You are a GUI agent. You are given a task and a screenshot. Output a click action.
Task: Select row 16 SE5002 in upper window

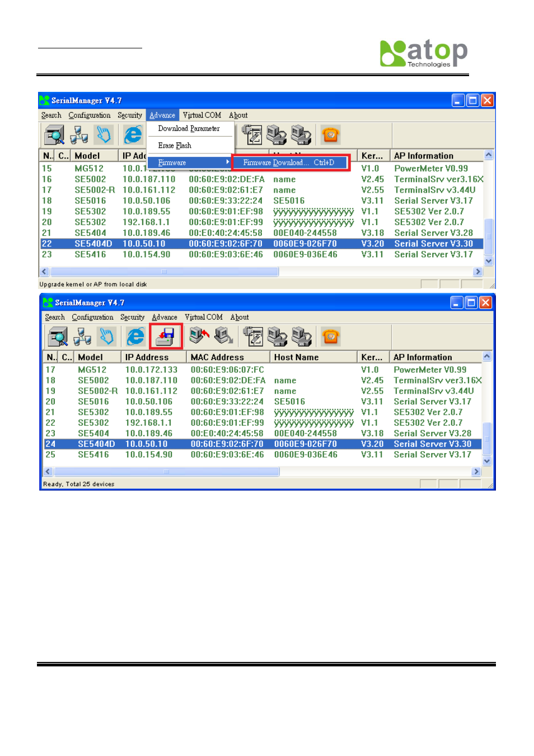262,179
